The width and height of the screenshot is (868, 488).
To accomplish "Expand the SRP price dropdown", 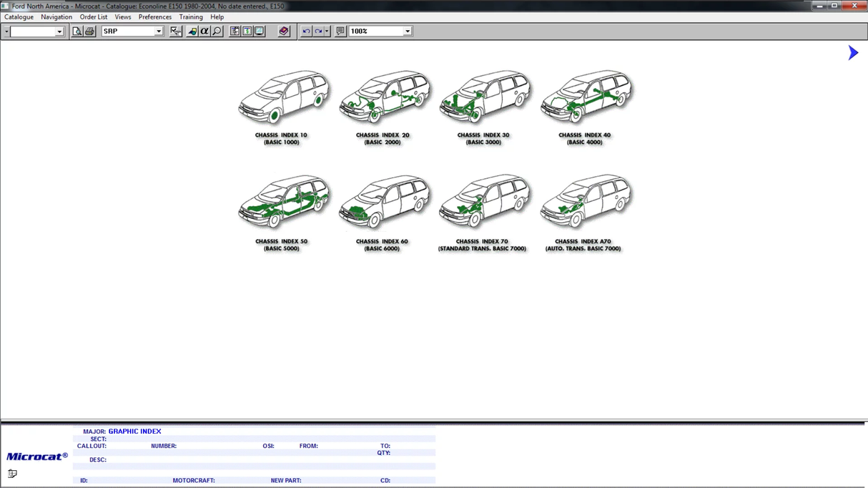I will (158, 31).
